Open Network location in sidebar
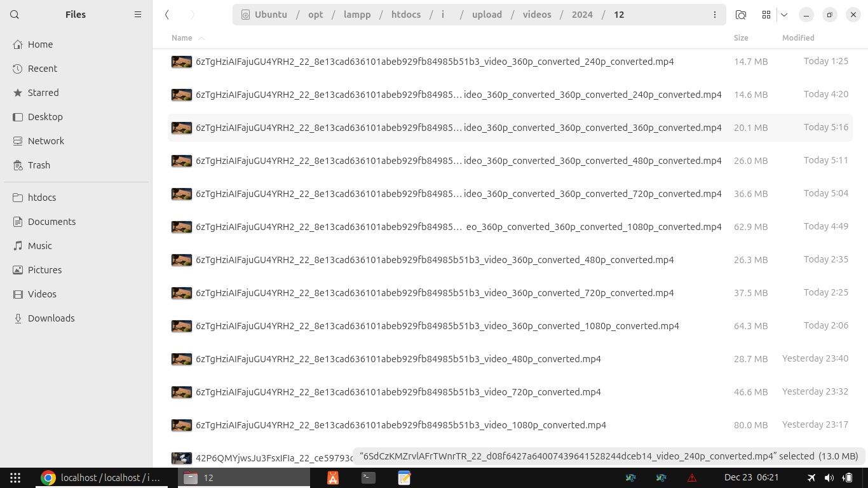This screenshot has height=488, width=868. click(x=76, y=141)
